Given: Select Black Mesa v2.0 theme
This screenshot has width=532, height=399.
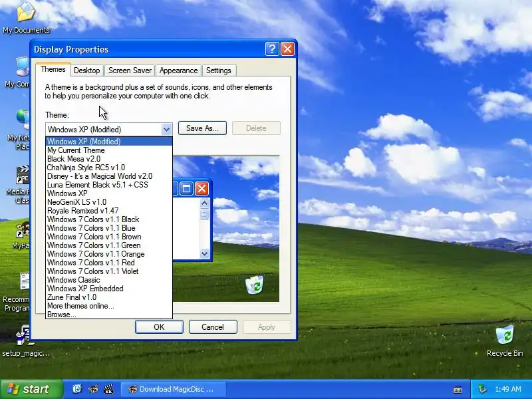Looking at the screenshot, I should point(109,159).
